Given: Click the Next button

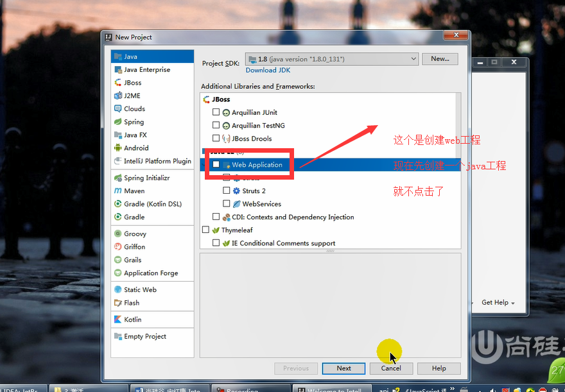Looking at the screenshot, I should (x=343, y=368).
